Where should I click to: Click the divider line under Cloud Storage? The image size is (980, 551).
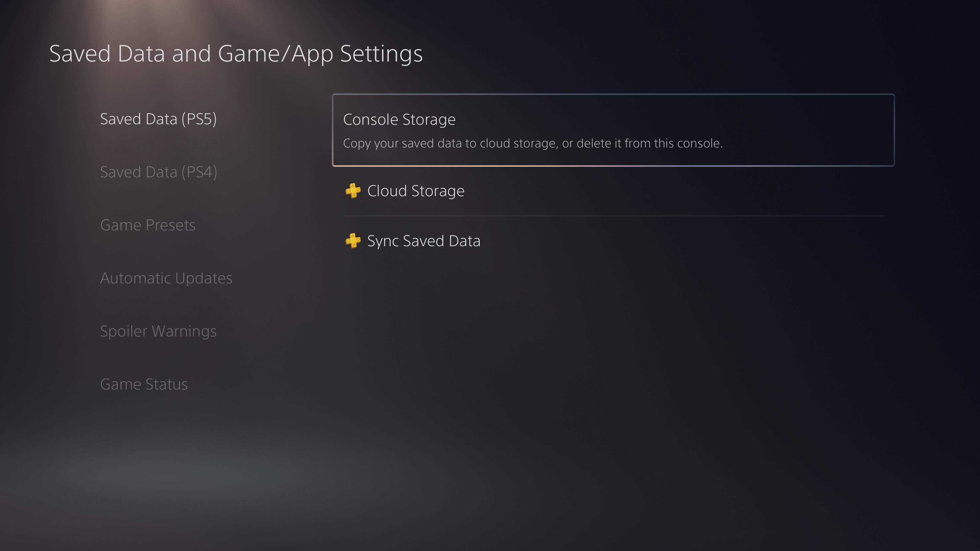click(x=613, y=216)
